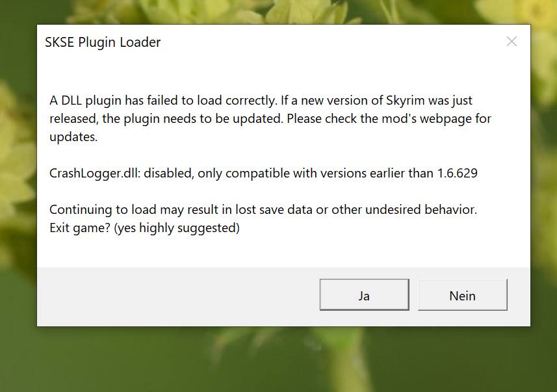The height and width of the screenshot is (392, 557).
Task: Click the "Please check the mod's" sentence
Action: pos(354,119)
